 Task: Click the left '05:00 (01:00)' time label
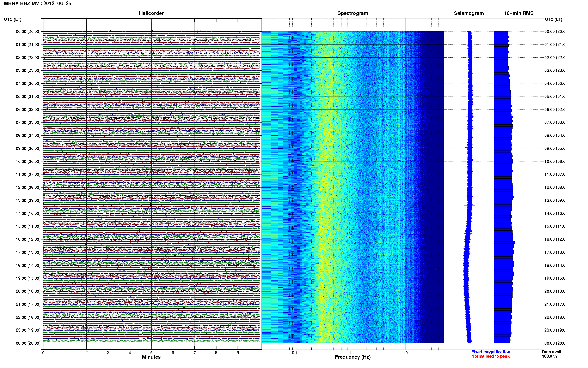[28, 96]
